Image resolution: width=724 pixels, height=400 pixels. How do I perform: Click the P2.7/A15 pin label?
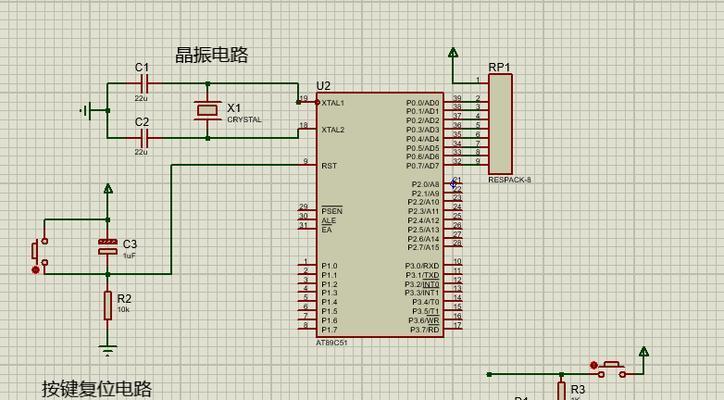tap(423, 248)
